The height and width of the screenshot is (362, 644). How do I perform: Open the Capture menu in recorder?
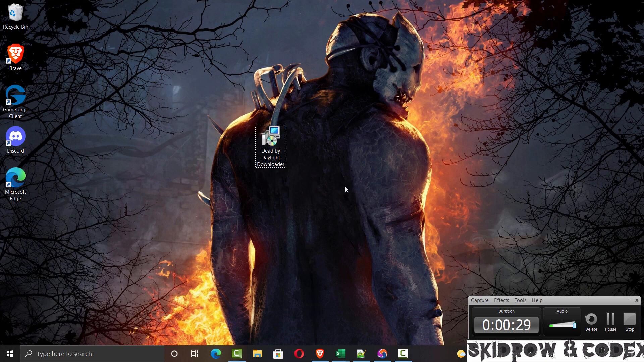click(479, 300)
